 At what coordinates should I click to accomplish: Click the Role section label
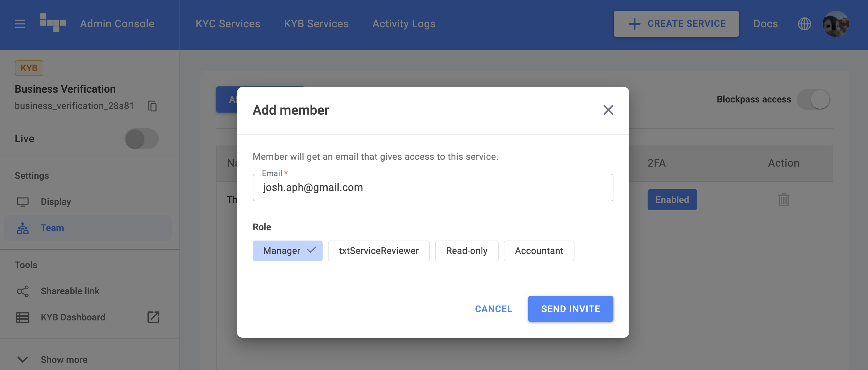262,227
